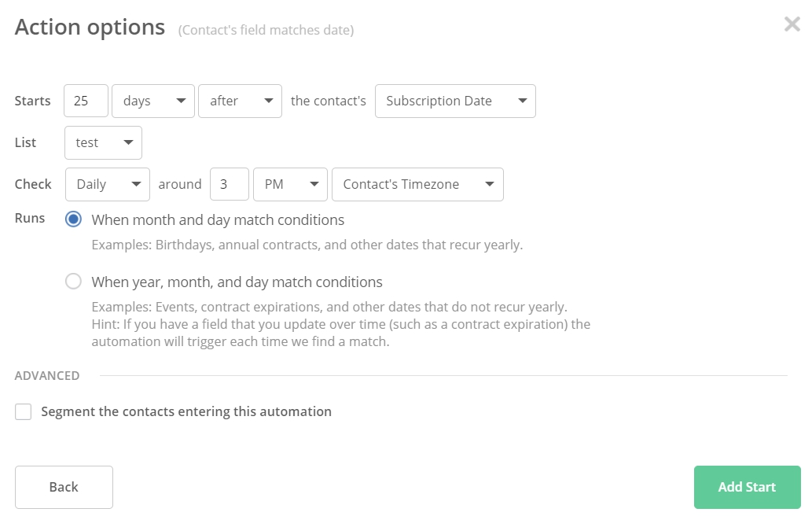Click the Examples: Events, contract expirations text
This screenshot has height=516, width=812.
pos(329,308)
